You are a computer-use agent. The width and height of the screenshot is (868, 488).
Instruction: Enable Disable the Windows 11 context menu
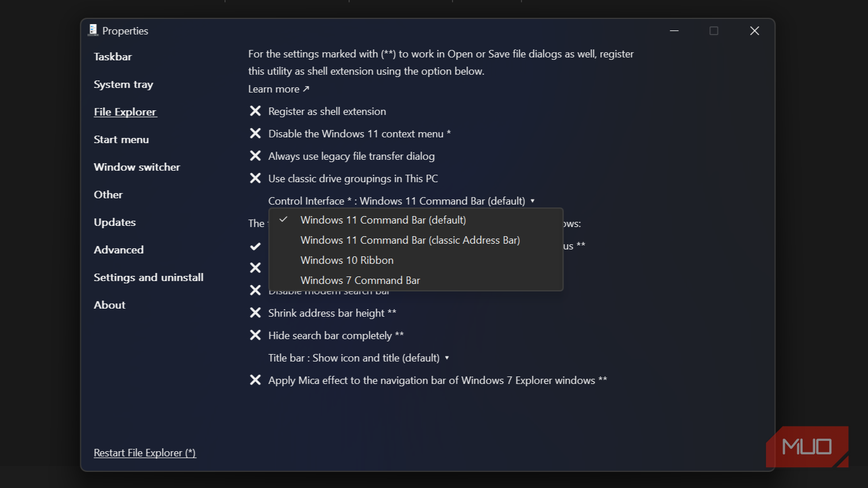256,133
